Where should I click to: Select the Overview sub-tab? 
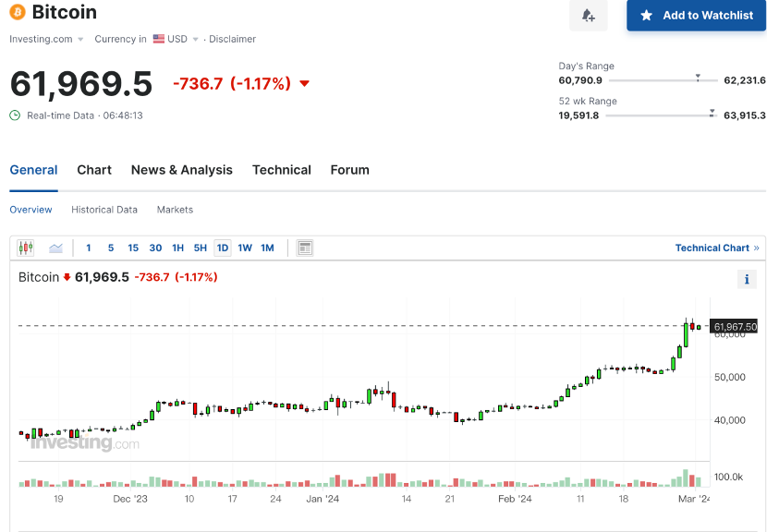coord(30,210)
